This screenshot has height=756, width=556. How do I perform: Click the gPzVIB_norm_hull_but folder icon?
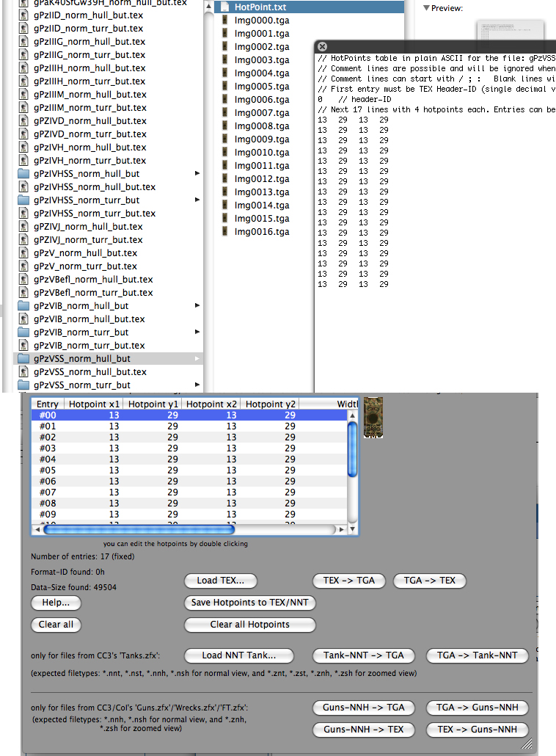pyautogui.click(x=23, y=305)
